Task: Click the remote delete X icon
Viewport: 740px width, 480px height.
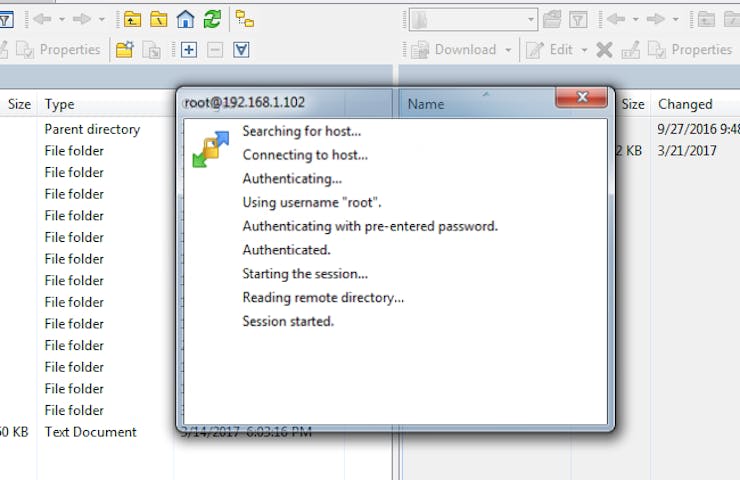Action: [604, 50]
